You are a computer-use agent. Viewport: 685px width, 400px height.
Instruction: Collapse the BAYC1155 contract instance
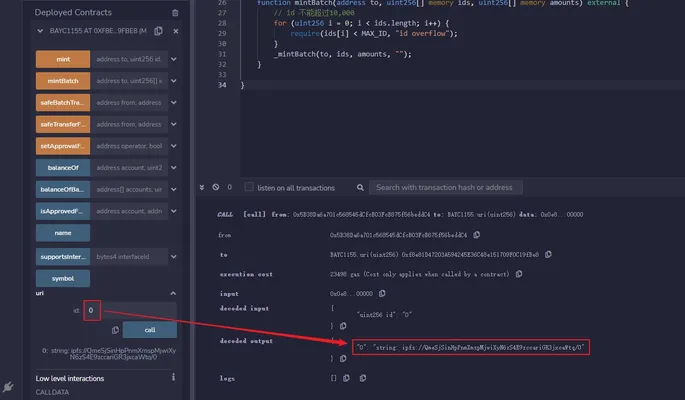(x=40, y=31)
